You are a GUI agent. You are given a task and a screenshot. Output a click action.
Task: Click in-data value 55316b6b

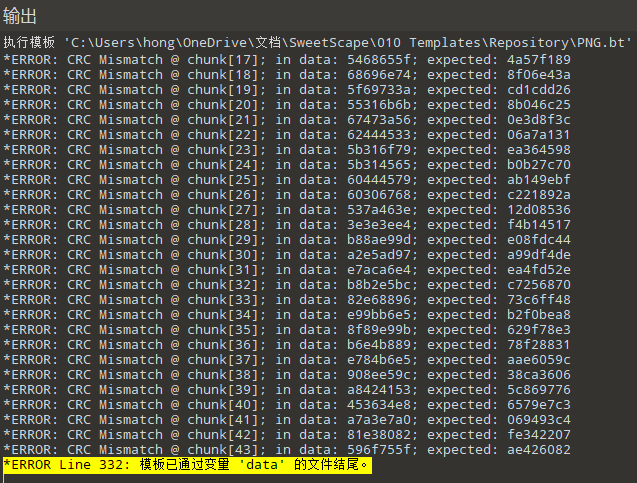coord(379,105)
